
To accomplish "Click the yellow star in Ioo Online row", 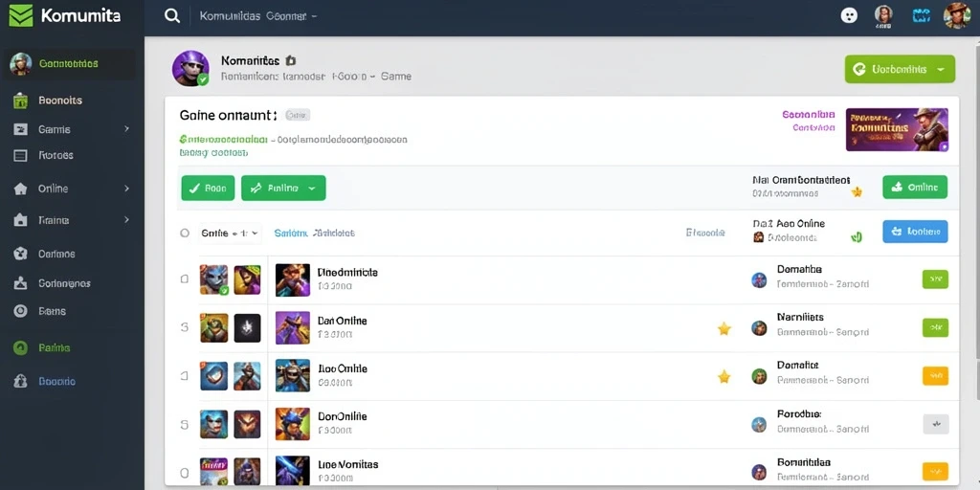I will 724,376.
